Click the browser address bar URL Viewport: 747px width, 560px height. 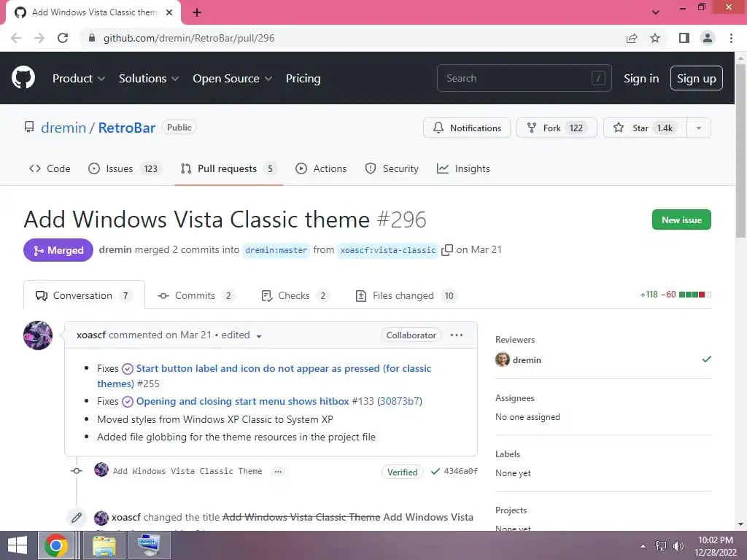[x=189, y=38]
